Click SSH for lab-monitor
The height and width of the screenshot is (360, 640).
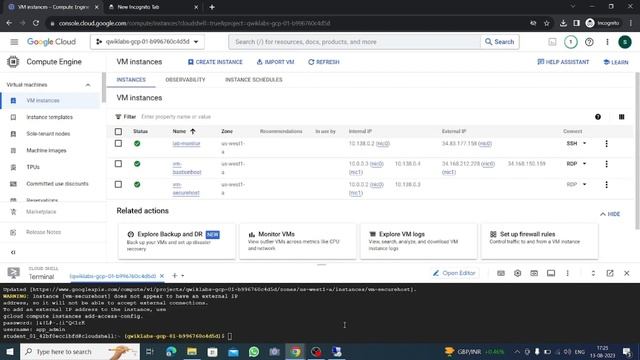(571, 143)
